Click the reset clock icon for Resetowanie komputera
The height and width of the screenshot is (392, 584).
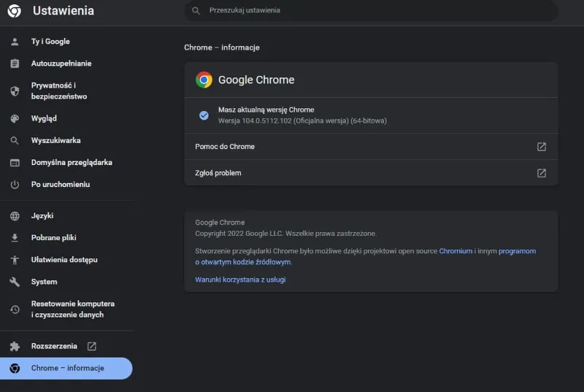coord(15,310)
